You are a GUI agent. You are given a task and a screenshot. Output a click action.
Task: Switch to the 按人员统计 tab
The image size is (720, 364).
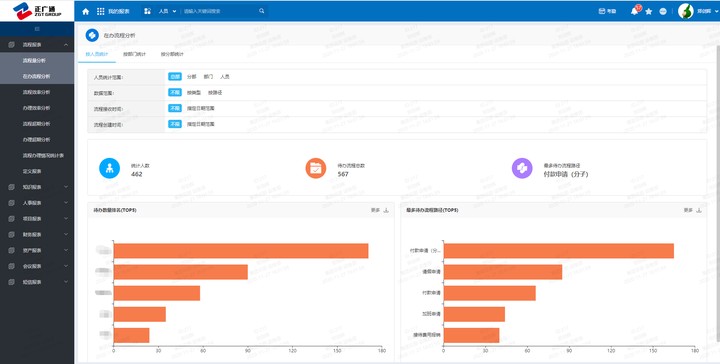[97, 54]
